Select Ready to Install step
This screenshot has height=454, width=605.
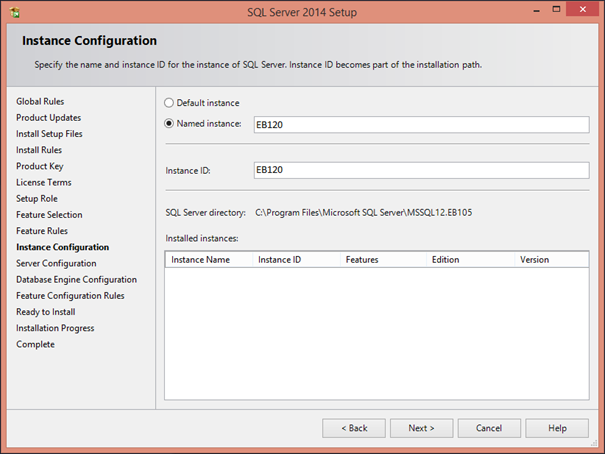point(46,312)
